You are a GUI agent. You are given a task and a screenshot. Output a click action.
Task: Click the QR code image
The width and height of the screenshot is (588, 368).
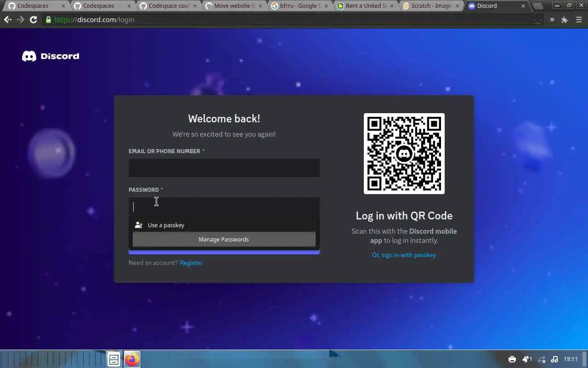coord(404,154)
